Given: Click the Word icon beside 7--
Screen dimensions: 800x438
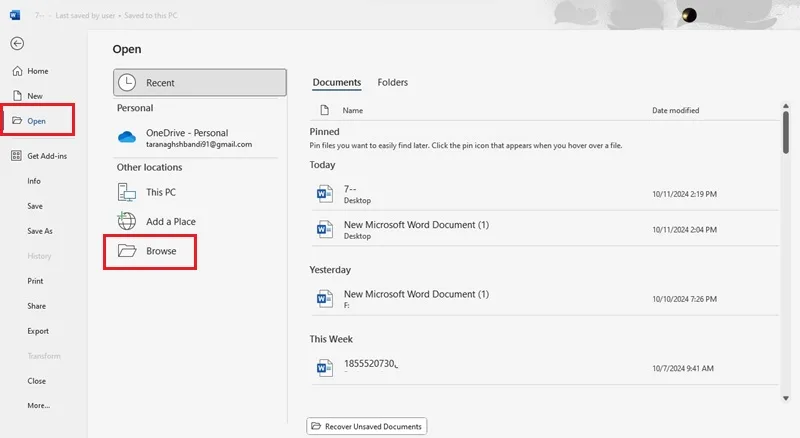Looking at the screenshot, I should click(324, 194).
